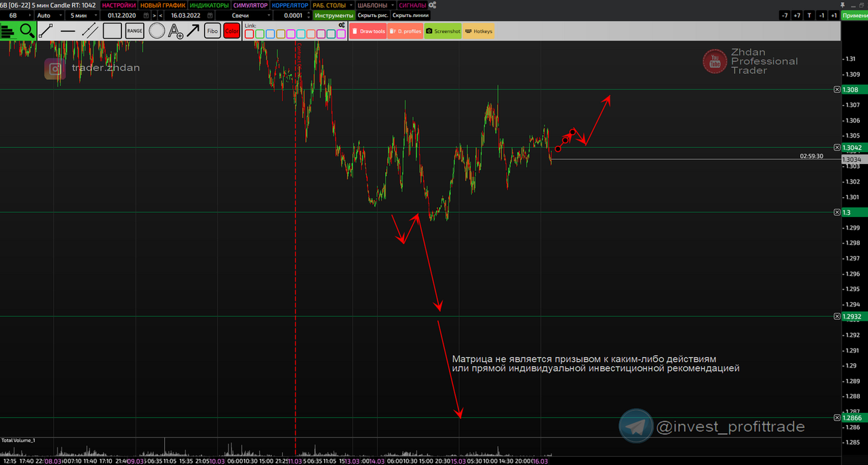
Task: Click the -7 days button
Action: (785, 16)
